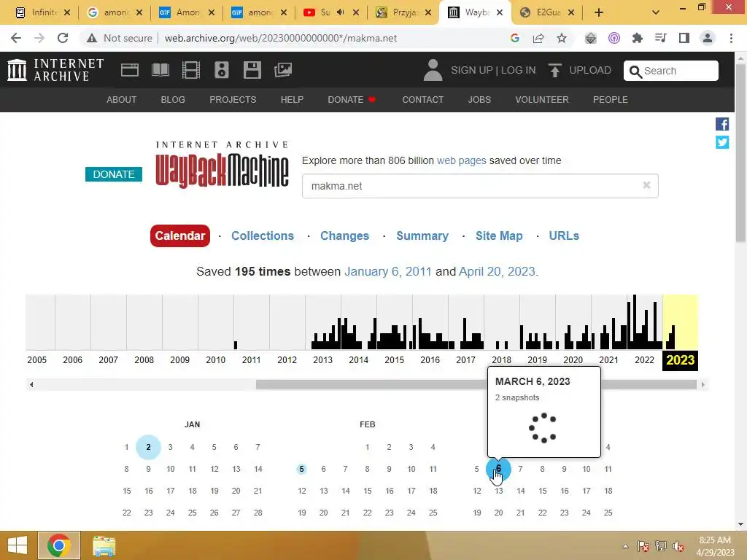Open the Changes view

coord(344,236)
